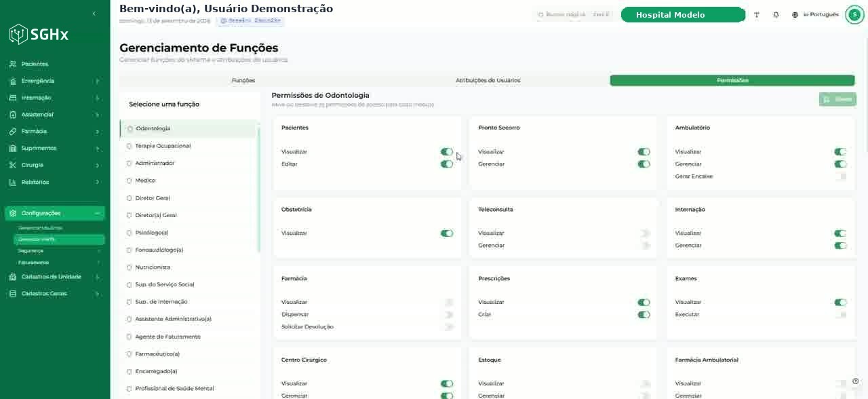868x399 pixels.
Task: Expand the Relatórios menu chevron
Action: click(x=97, y=182)
